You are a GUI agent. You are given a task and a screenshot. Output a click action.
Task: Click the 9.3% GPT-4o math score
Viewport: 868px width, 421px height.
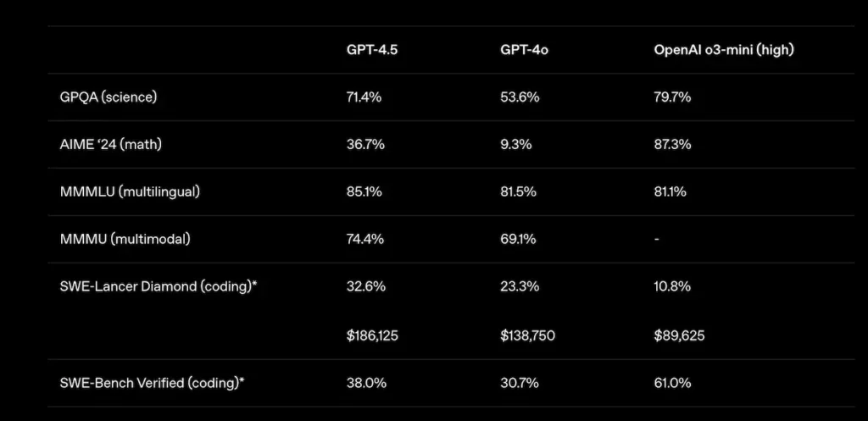tap(516, 145)
